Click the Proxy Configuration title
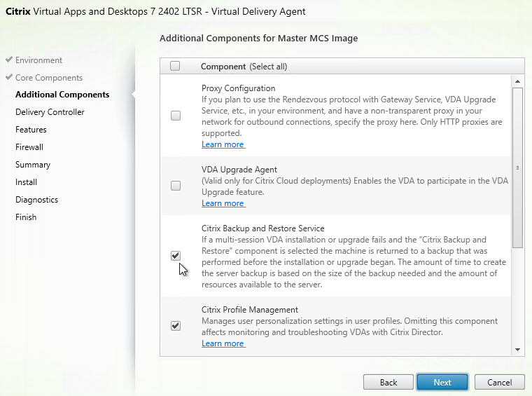This screenshot has width=532, height=396. click(238, 88)
